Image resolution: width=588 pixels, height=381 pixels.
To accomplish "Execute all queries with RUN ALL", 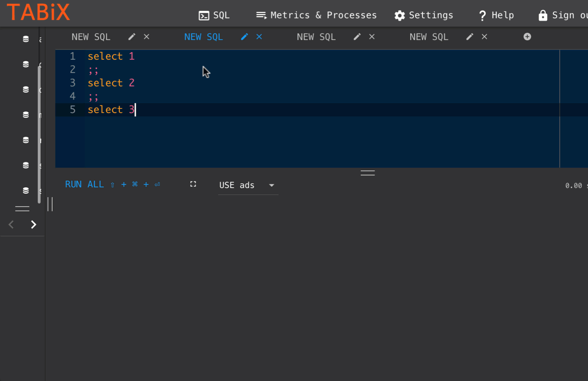I will [84, 184].
